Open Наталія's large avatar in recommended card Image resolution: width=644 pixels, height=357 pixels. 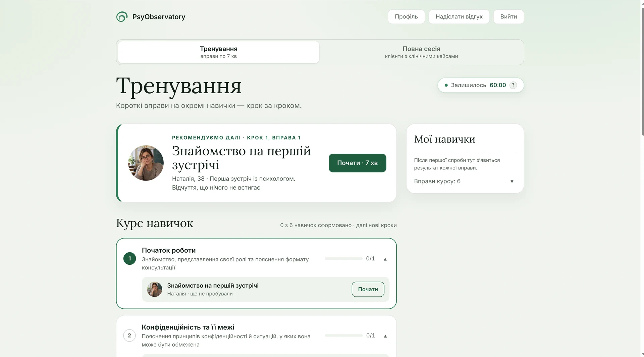click(x=146, y=163)
